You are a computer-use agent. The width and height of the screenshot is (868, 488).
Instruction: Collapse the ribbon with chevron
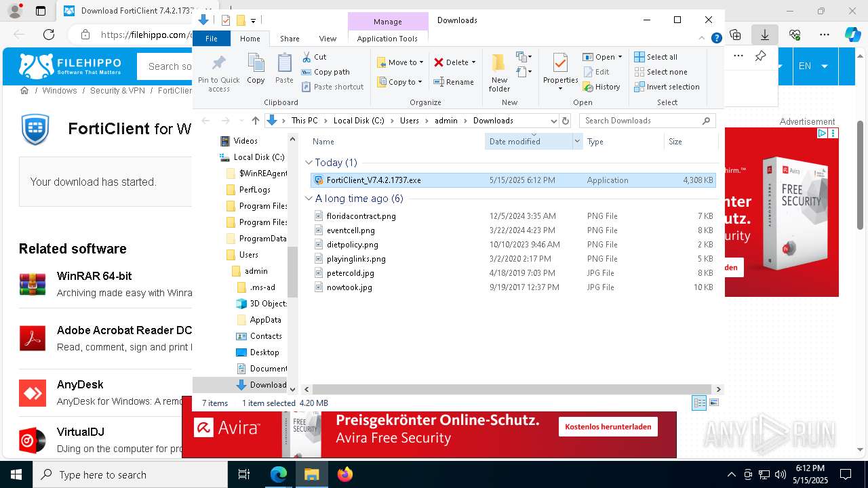(703, 39)
